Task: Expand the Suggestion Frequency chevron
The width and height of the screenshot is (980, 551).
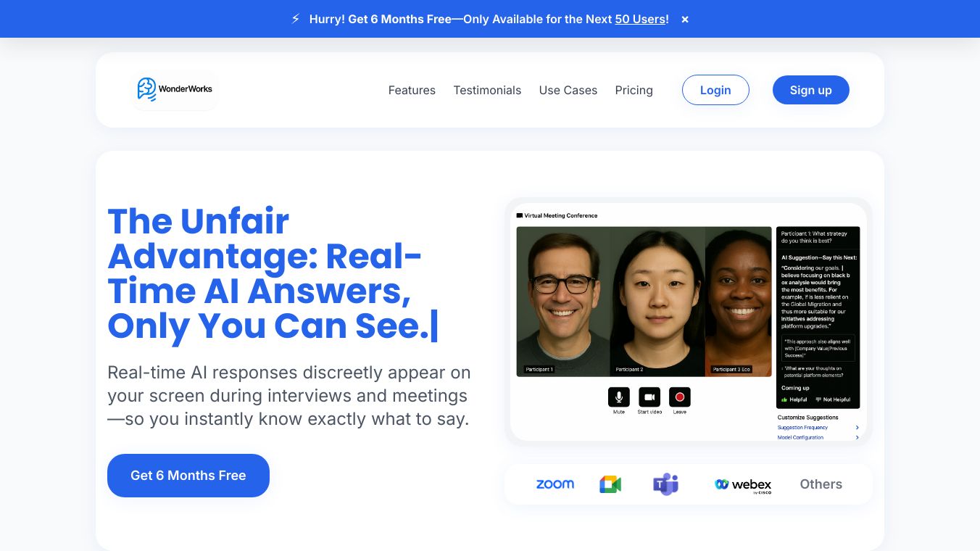Action: click(x=857, y=428)
